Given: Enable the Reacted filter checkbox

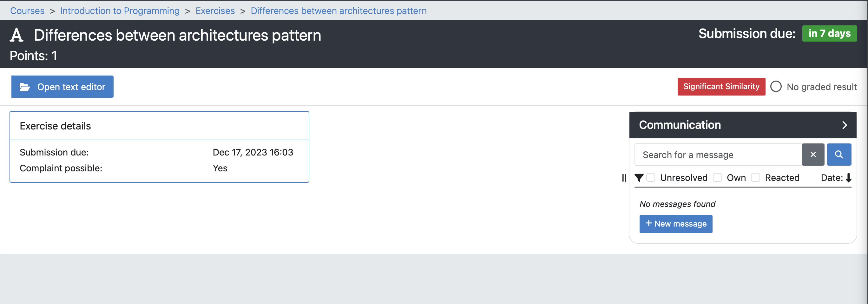Looking at the screenshot, I should point(756,177).
